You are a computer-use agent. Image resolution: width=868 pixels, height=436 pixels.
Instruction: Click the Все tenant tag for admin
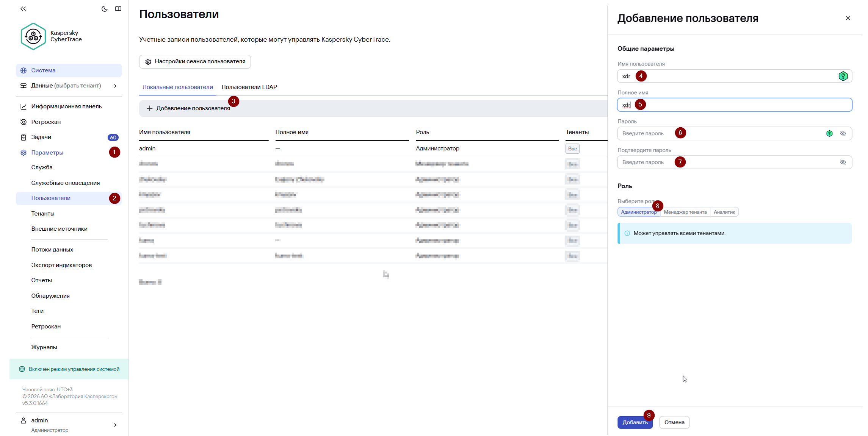572,148
